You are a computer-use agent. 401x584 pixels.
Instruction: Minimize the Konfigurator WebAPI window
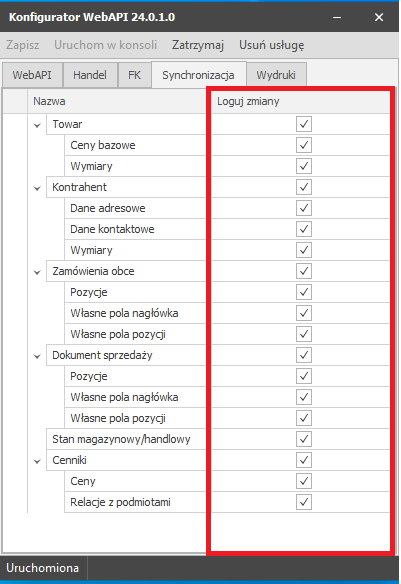[337, 17]
